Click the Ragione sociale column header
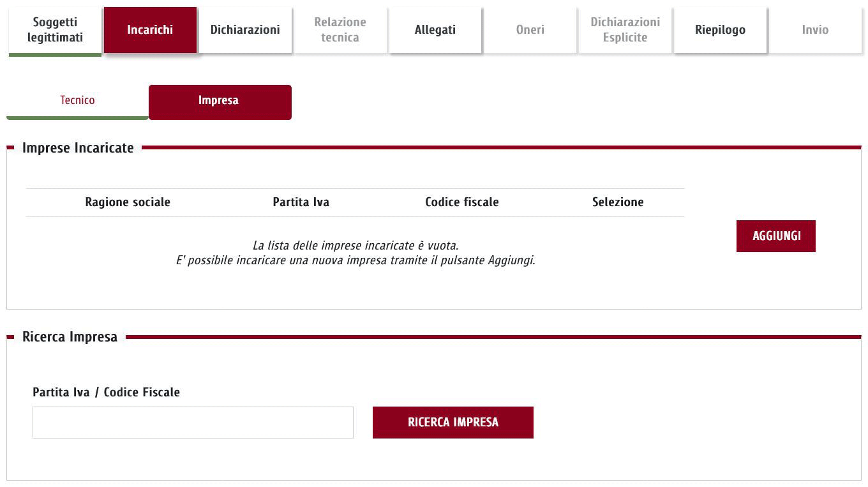 [x=128, y=202]
